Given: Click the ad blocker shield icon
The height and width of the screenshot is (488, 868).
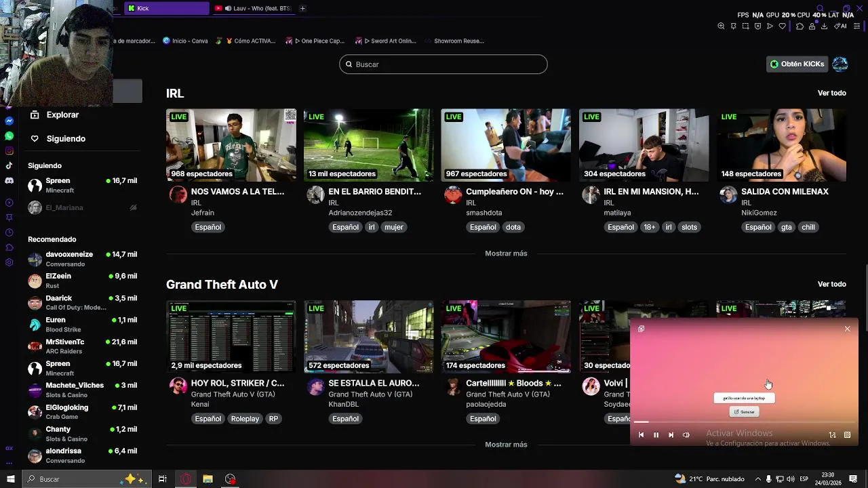Looking at the screenshot, I should coord(757,26).
